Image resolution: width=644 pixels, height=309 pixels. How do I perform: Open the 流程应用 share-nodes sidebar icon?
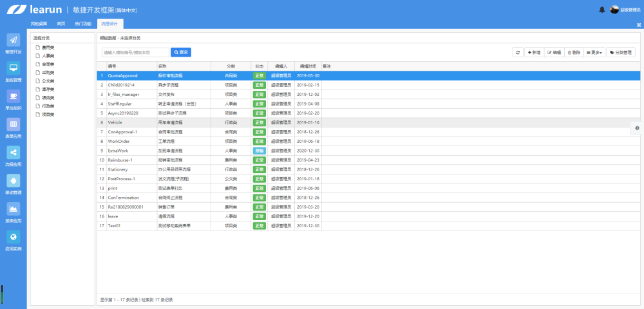pyautogui.click(x=13, y=152)
